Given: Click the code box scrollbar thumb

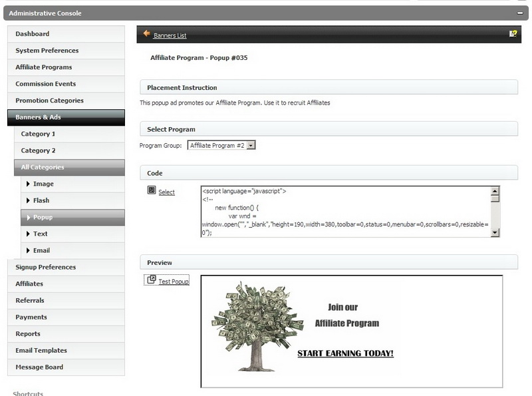Looking at the screenshot, I should click(x=495, y=198).
